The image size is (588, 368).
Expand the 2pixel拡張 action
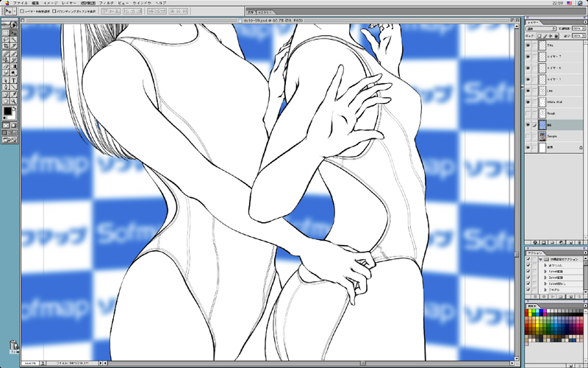click(545, 277)
